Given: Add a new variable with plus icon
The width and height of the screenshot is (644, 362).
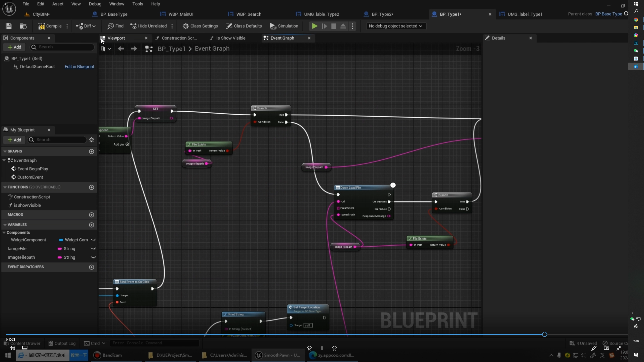Looking at the screenshot, I should tap(92, 225).
